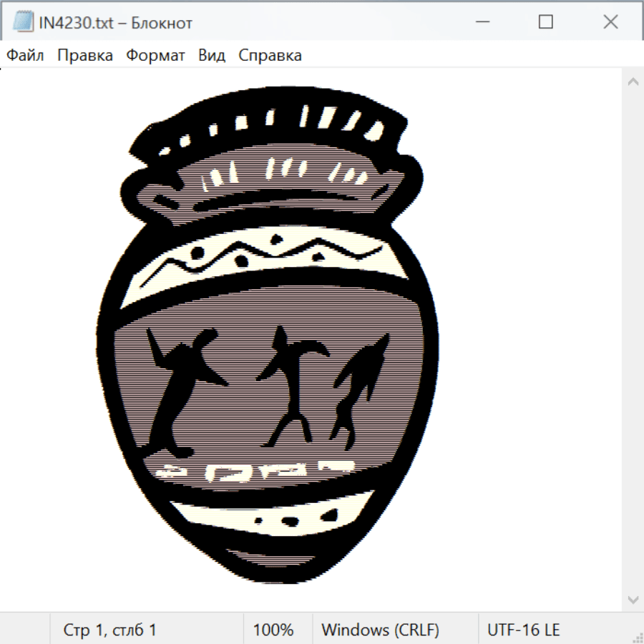
Task: Maximize the Notepad window
Action: [x=545, y=22]
